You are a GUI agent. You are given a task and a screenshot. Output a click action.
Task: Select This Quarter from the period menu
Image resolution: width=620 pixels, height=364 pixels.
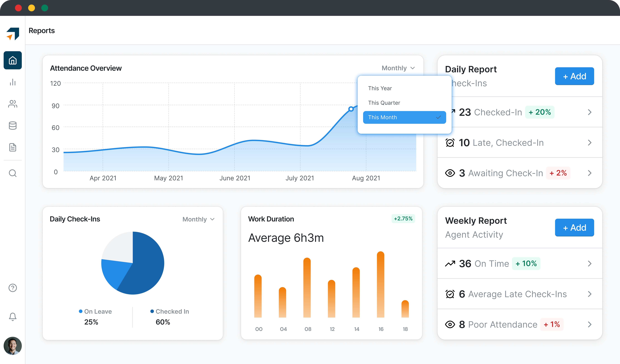coord(384,103)
